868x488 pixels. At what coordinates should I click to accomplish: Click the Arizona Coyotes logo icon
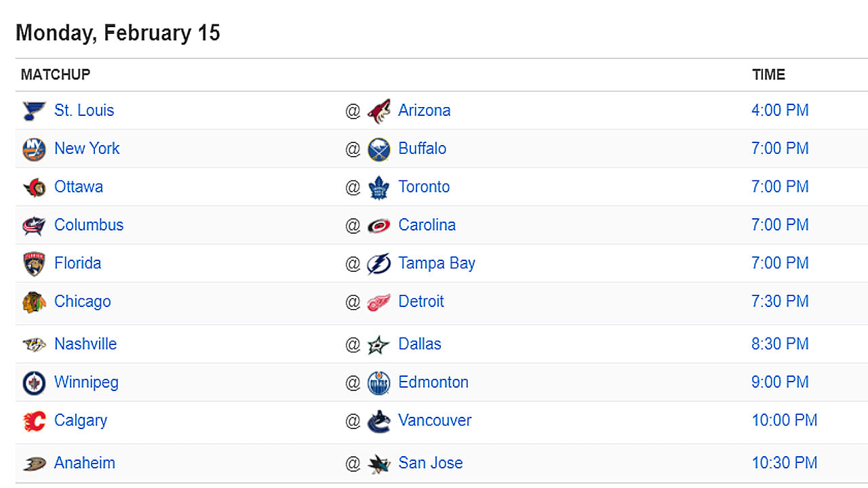tap(379, 110)
